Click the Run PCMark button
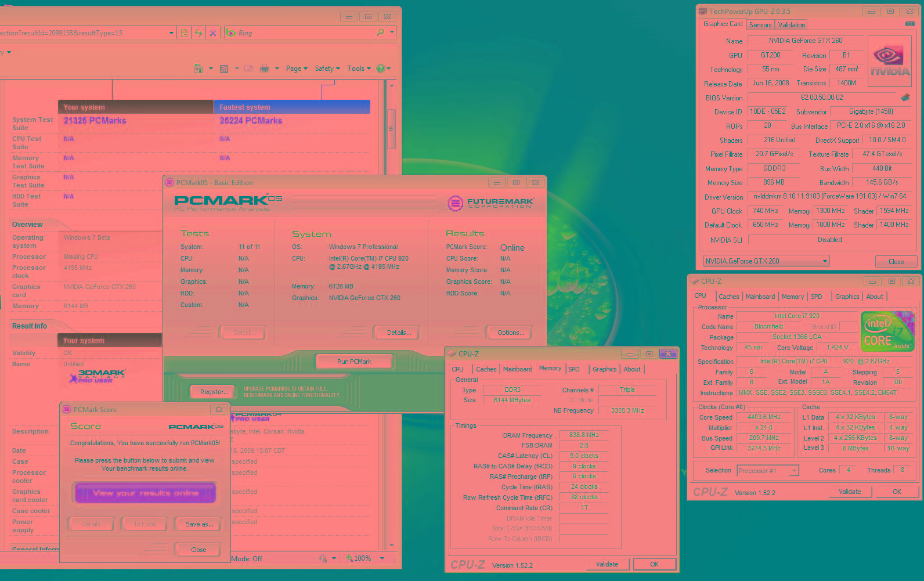The image size is (924, 581). (354, 362)
